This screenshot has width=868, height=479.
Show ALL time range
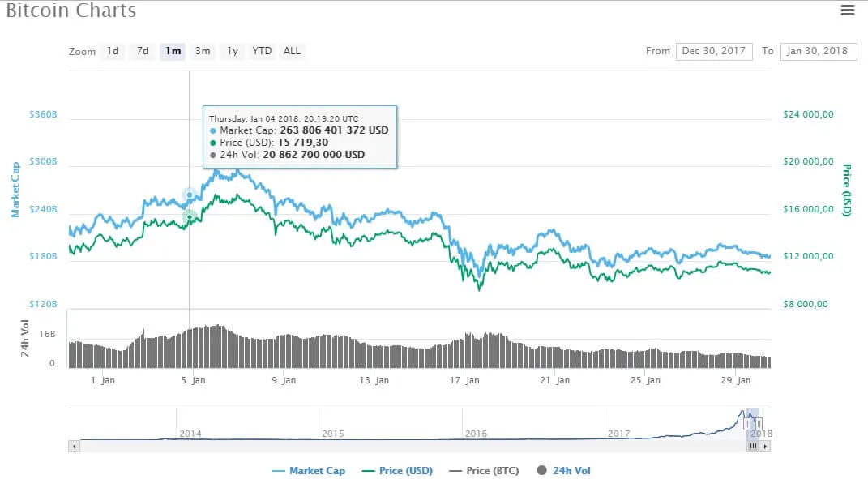pos(292,51)
